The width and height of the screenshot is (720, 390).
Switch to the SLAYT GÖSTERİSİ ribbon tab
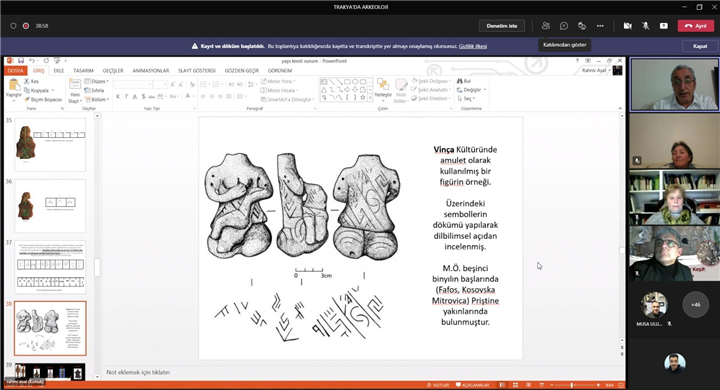[x=197, y=71]
